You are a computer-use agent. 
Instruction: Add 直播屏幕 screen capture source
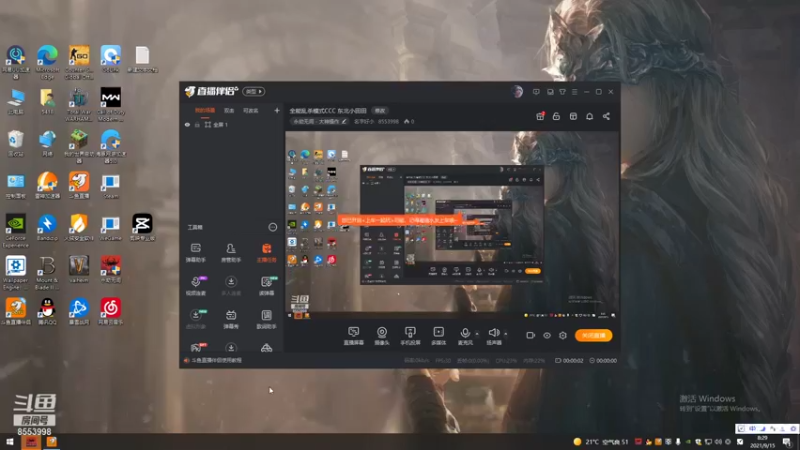coord(353,336)
